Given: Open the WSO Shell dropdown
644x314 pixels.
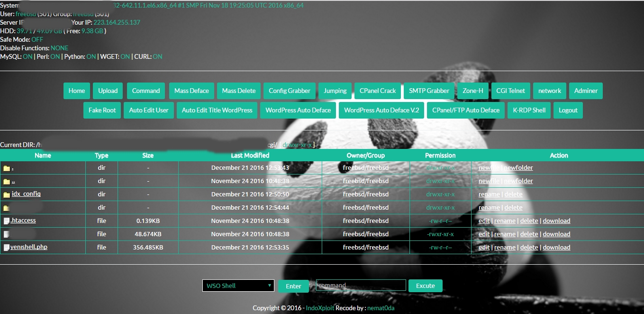Looking at the screenshot, I should pos(238,286).
